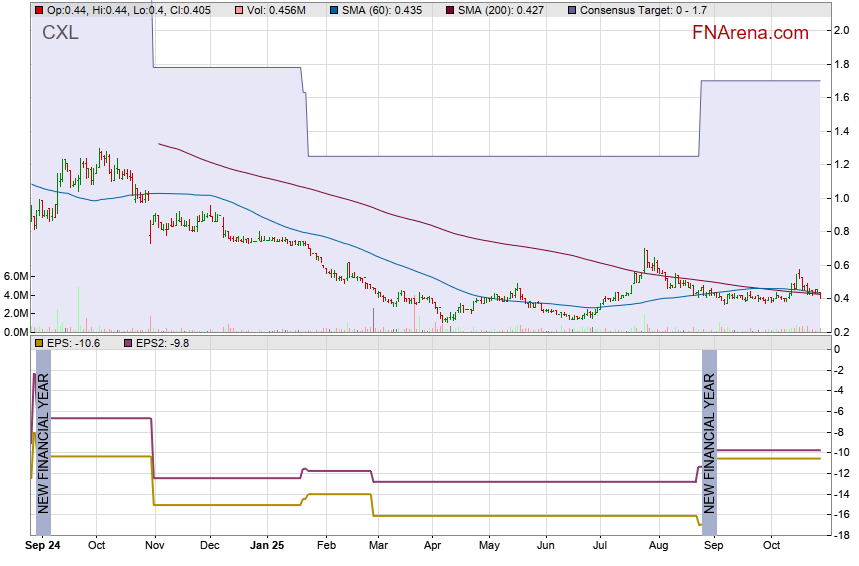Click the 2.0 price axis label
This screenshot has height=566, width=859.
[x=841, y=30]
